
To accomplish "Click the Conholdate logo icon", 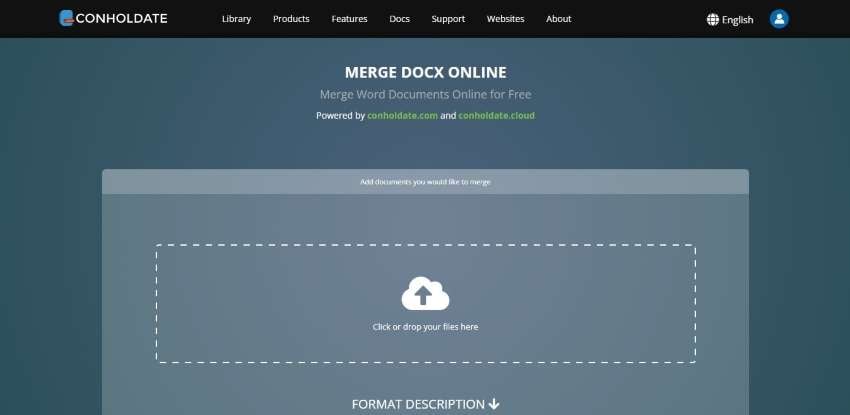I will pos(66,18).
